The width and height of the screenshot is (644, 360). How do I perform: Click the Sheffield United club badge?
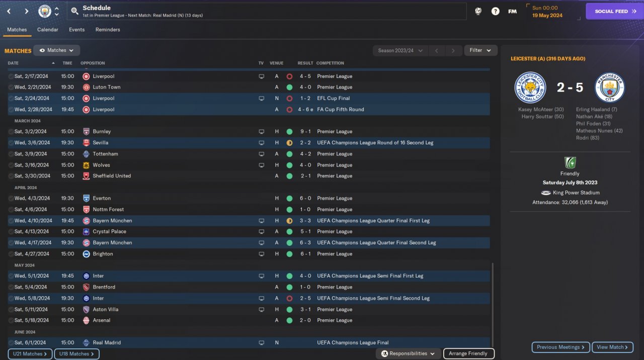coord(86,176)
